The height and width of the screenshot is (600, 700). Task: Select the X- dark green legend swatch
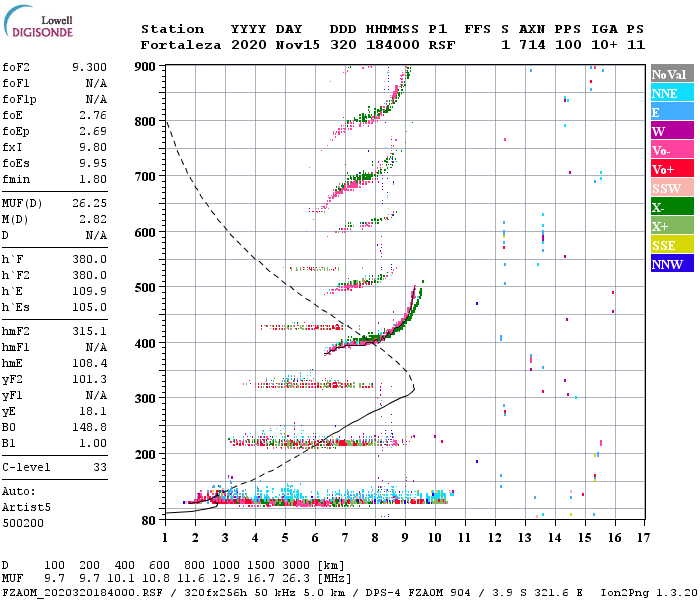pyautogui.click(x=672, y=207)
